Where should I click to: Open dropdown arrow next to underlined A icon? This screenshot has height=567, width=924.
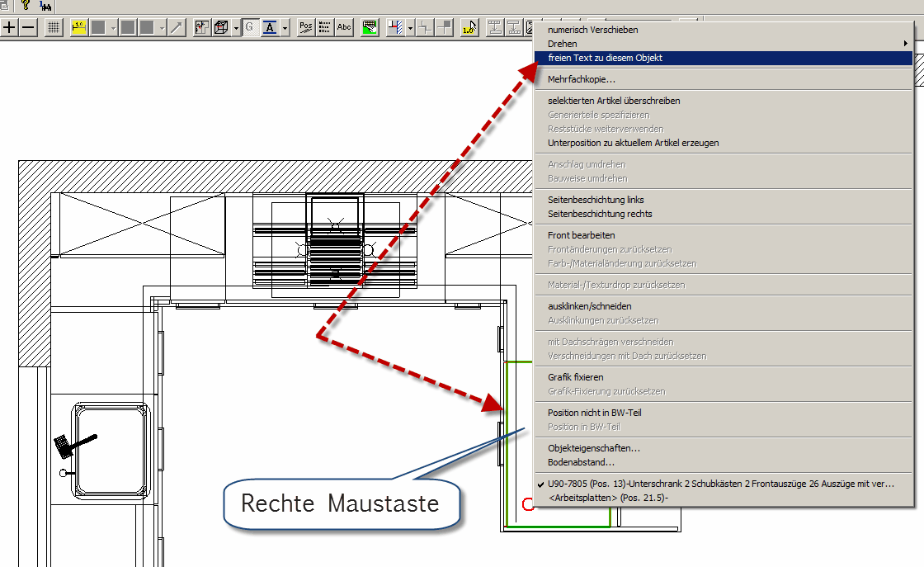[x=285, y=28]
